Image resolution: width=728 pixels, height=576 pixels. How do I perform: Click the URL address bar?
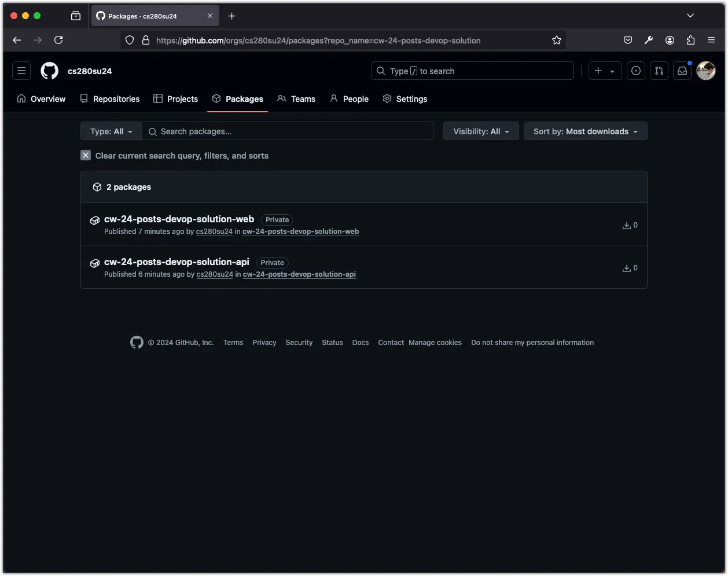click(343, 40)
